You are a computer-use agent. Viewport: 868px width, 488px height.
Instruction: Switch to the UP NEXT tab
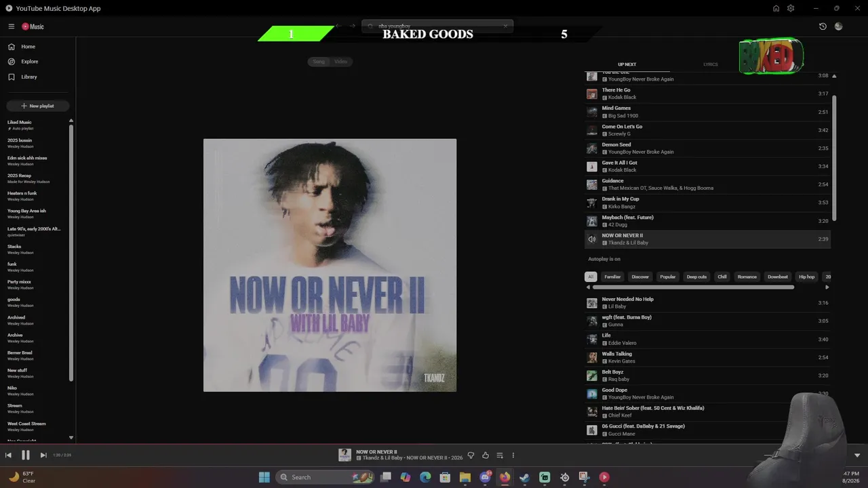(x=627, y=64)
